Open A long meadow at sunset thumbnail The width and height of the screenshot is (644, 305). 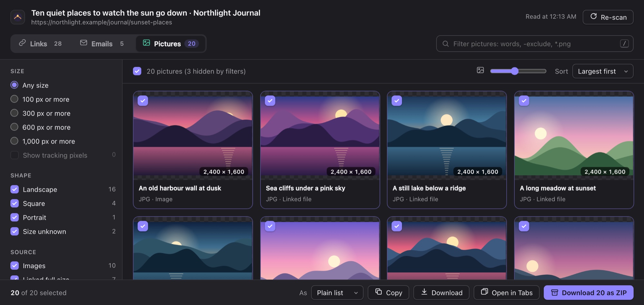pos(574,135)
